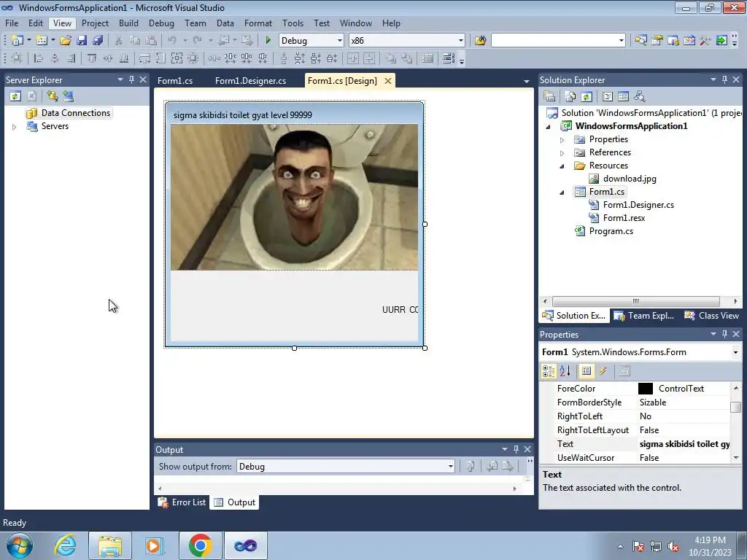This screenshot has width=747, height=560.
Task: Select download.jpg in Solution Explorer
Action: tap(630, 179)
